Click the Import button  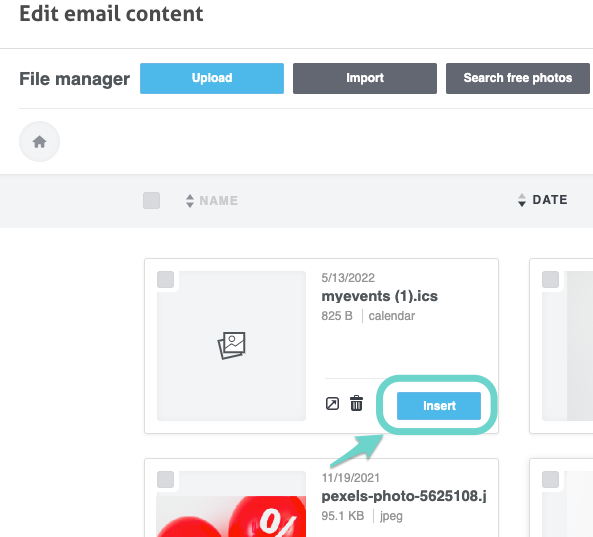(365, 78)
